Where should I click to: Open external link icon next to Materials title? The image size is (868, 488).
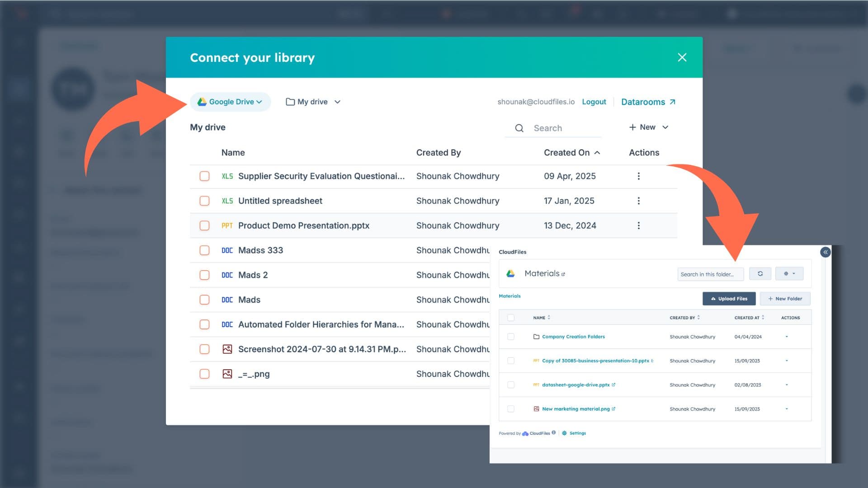[563, 274]
